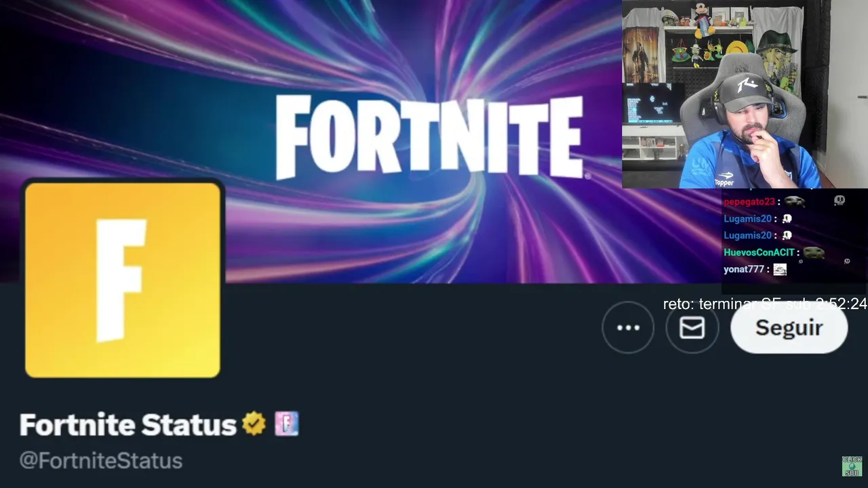Click the emote after HuevosConACIT message
Image resolution: width=868 pixels, height=488 pixels.
point(814,253)
